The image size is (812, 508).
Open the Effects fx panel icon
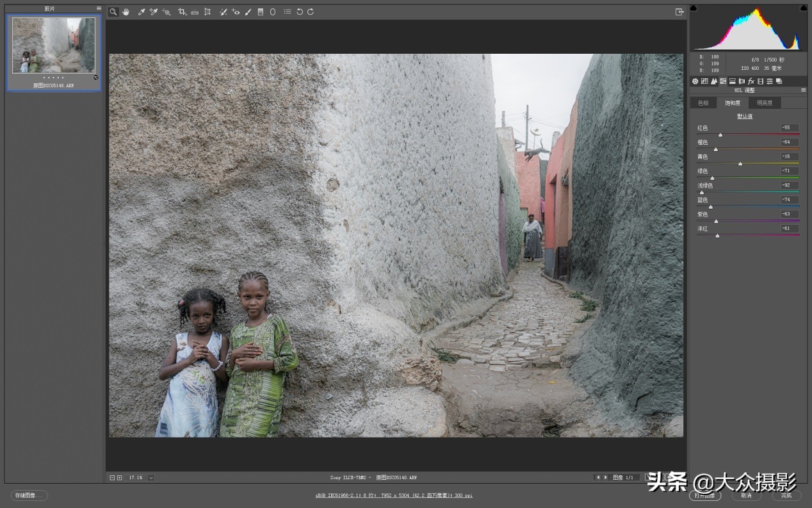[751, 81]
